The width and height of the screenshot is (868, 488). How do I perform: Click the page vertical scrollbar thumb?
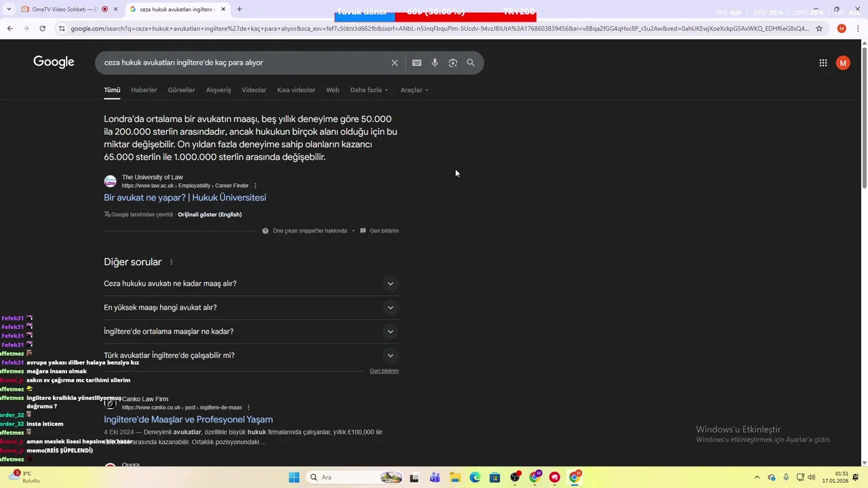pos(864,118)
